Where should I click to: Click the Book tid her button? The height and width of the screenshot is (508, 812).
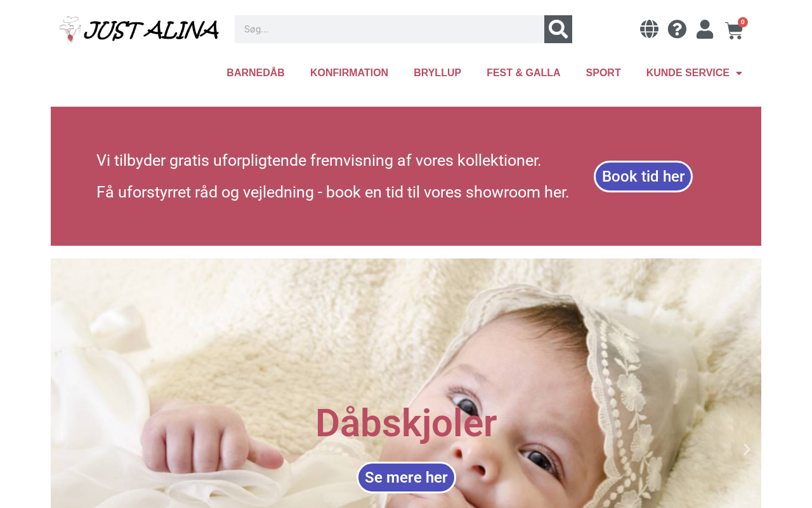point(643,177)
